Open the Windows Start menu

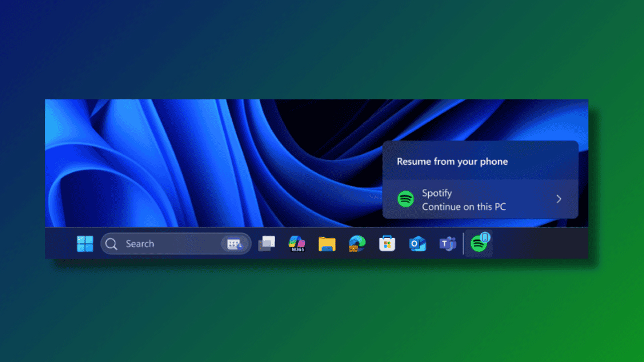[x=85, y=244]
